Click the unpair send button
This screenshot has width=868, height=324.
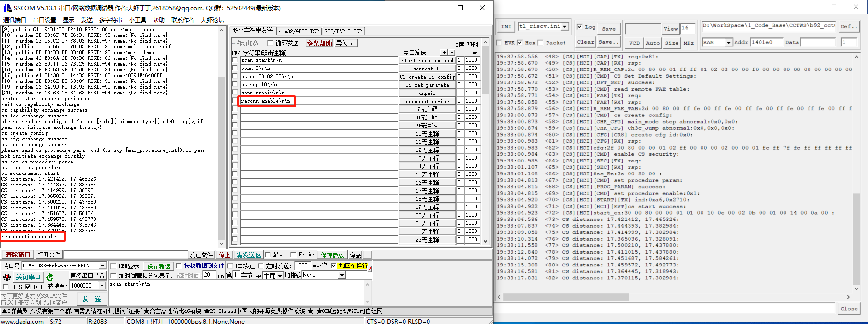click(x=427, y=93)
